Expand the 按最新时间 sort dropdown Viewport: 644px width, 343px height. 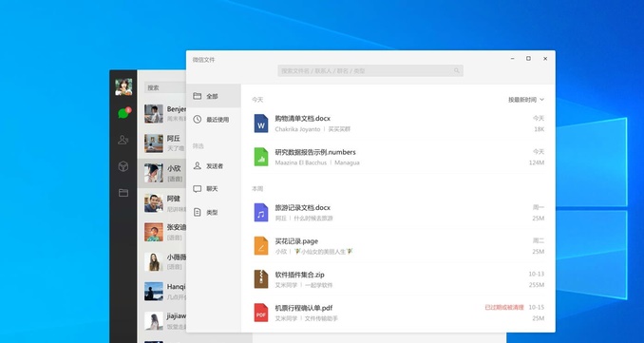coord(526,100)
